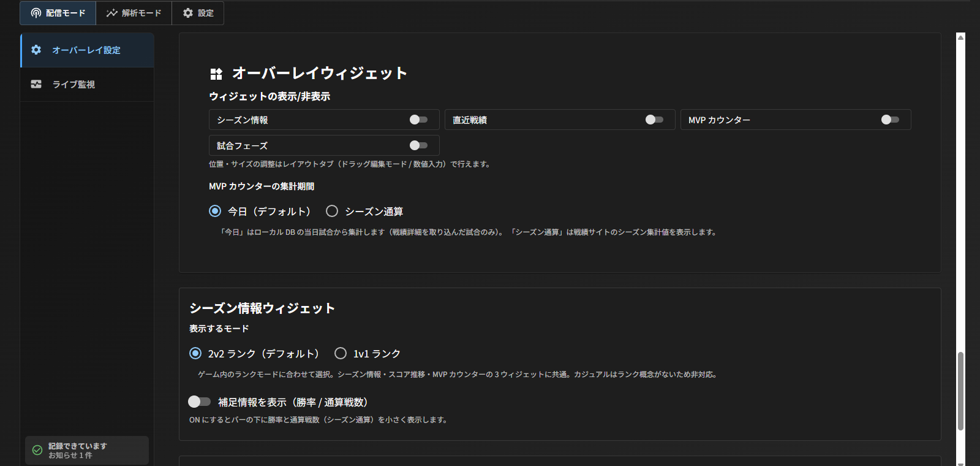Viewport: 980px width, 466px height.
Task: Toggle the 直近戦績 widget switch
Action: tap(655, 120)
